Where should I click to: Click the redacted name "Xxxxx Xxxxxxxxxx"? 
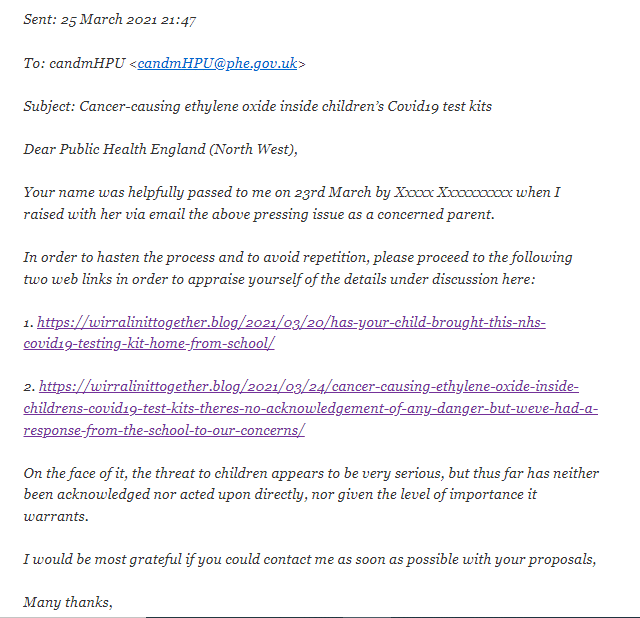point(453,192)
